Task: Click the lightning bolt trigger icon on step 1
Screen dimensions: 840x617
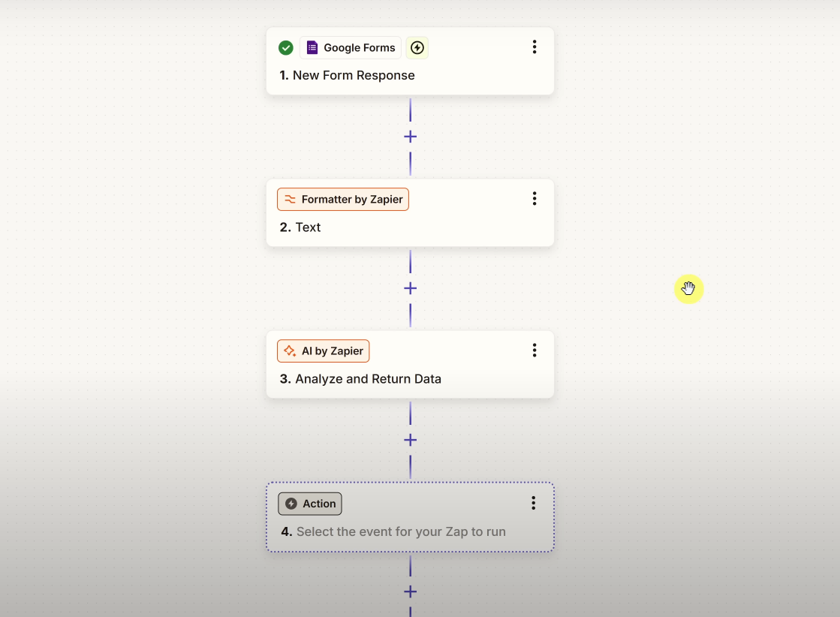Action: [x=417, y=48]
